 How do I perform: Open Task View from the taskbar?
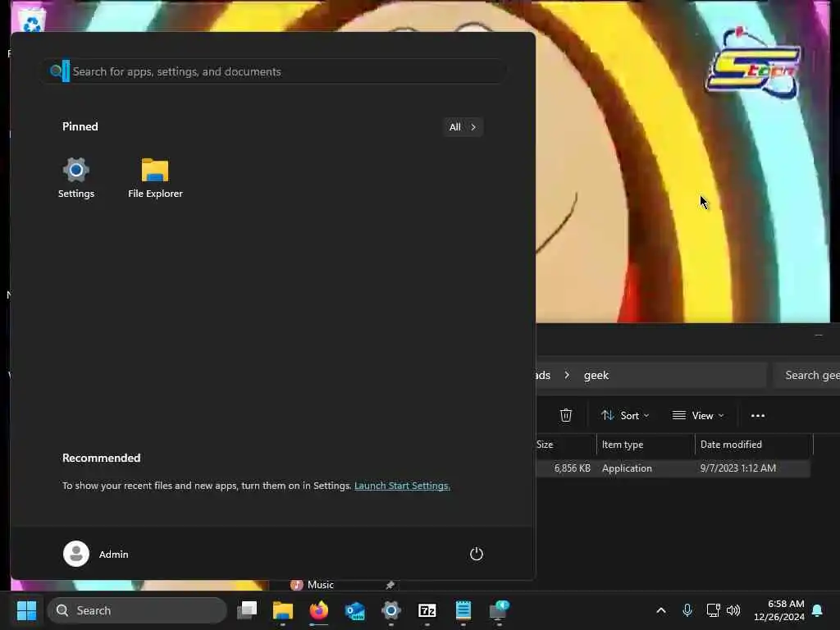pyautogui.click(x=247, y=610)
